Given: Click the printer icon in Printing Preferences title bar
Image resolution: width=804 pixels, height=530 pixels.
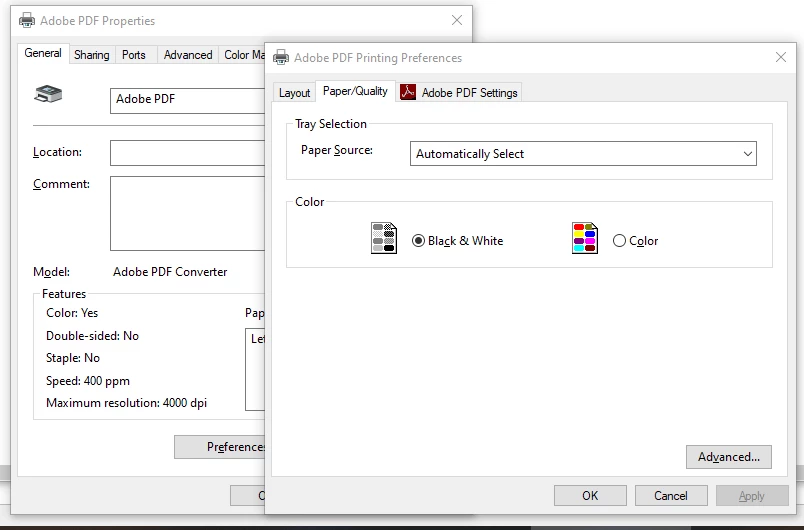Looking at the screenshot, I should click(280, 57).
